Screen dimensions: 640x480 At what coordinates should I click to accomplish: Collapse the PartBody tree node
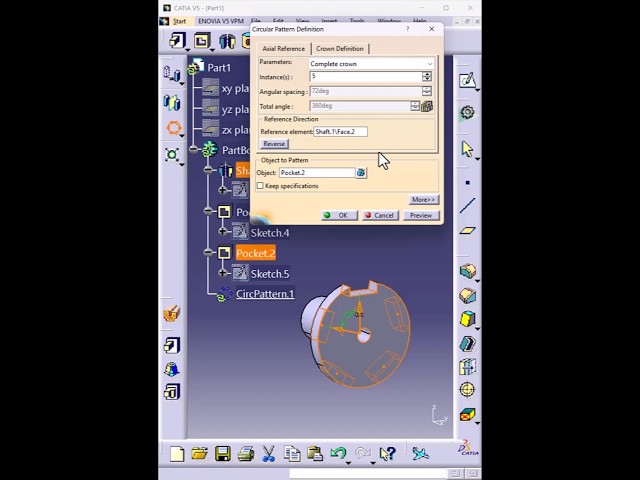click(194, 149)
